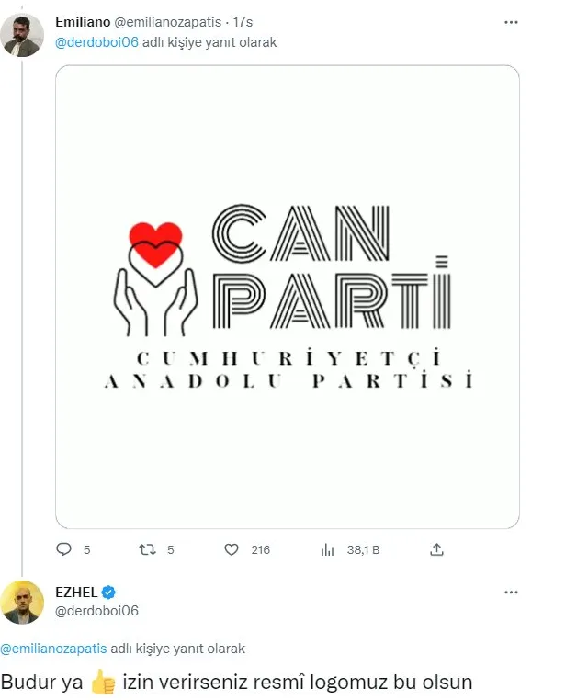Like the tweet with heart icon
This screenshot has width=588, height=700.
pos(232,549)
